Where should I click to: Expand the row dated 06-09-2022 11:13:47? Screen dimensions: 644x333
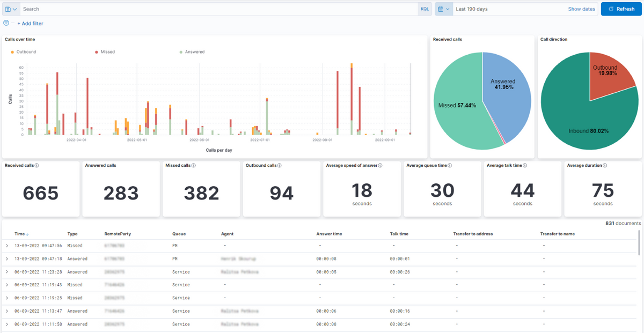coord(7,311)
